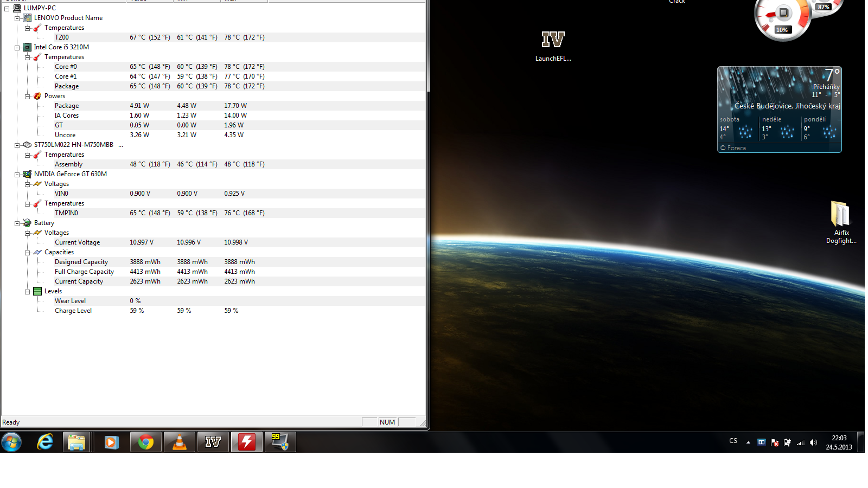Click the NVIDIA GeForce GT 630M card icon
This screenshot has height=488, width=868.
(x=27, y=174)
